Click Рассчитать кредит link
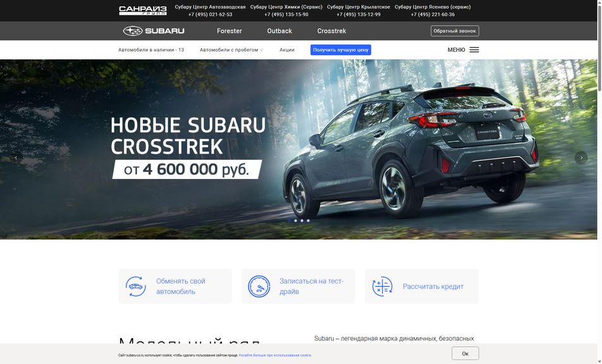 pos(433,286)
